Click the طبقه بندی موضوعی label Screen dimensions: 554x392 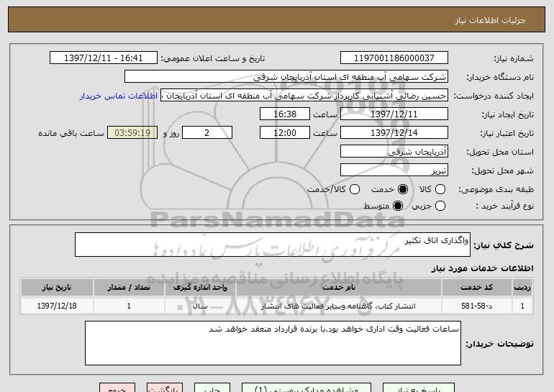click(x=496, y=190)
